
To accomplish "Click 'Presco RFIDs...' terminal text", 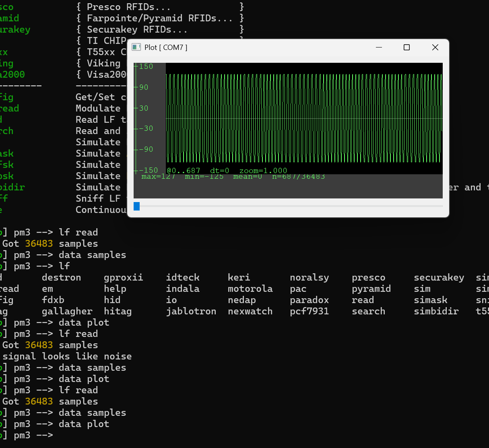I will click(129, 7).
